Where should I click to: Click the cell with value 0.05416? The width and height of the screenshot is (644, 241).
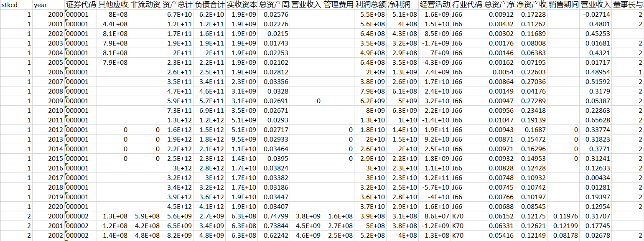(499, 236)
